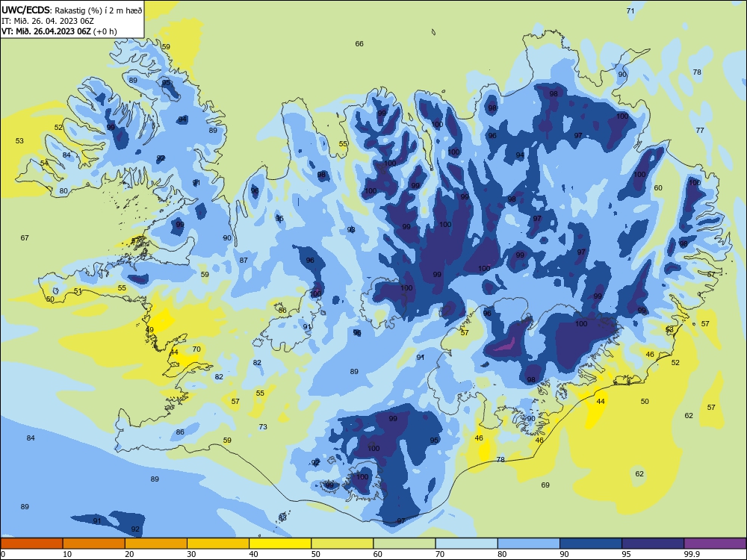Click the humidity value '66' on the map
Screen dimensions: 747x560
click(359, 44)
